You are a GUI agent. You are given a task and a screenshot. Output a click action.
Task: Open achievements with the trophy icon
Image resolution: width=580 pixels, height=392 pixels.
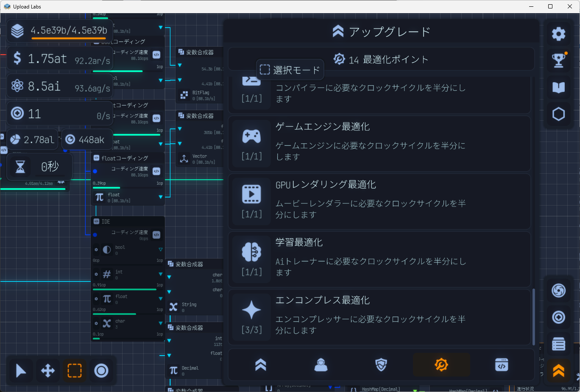tap(558, 61)
